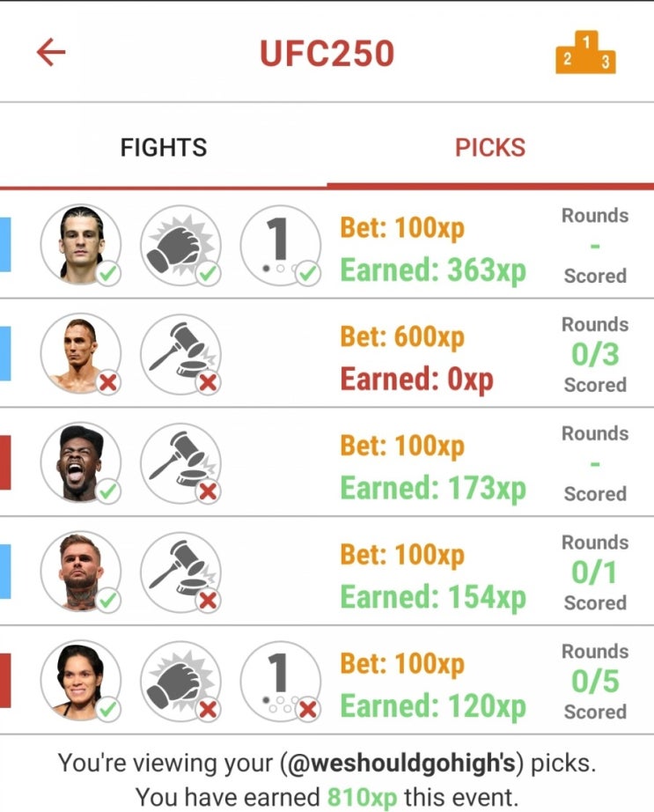
Task: Open the shouting fighter with cap photo
Action: coord(81,463)
